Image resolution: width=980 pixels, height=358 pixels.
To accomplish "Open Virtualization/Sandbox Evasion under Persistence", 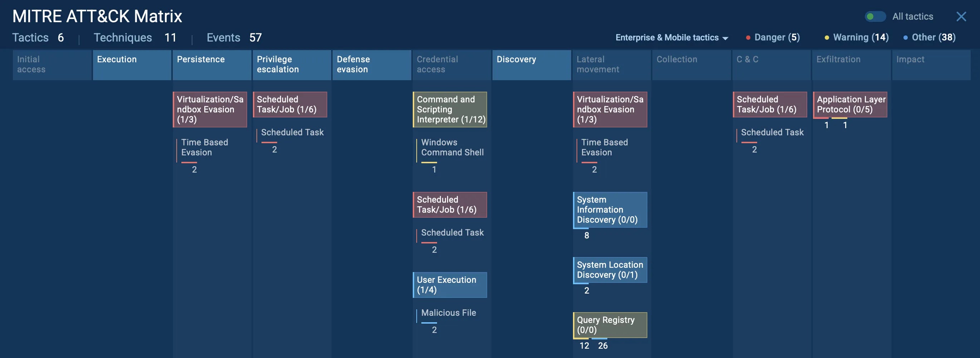I will point(210,109).
